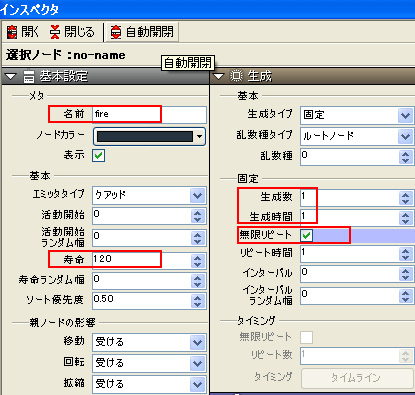Viewport: 415px width, 395px height.
Task: Open the 移動 dropdown under 親ノードの影響
Action: pos(149,342)
